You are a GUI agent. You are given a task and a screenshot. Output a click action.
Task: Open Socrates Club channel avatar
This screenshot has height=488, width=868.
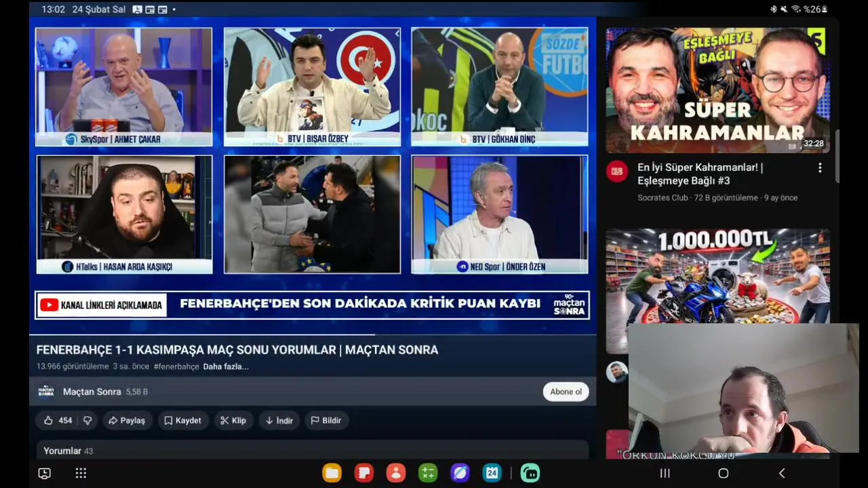(x=616, y=171)
